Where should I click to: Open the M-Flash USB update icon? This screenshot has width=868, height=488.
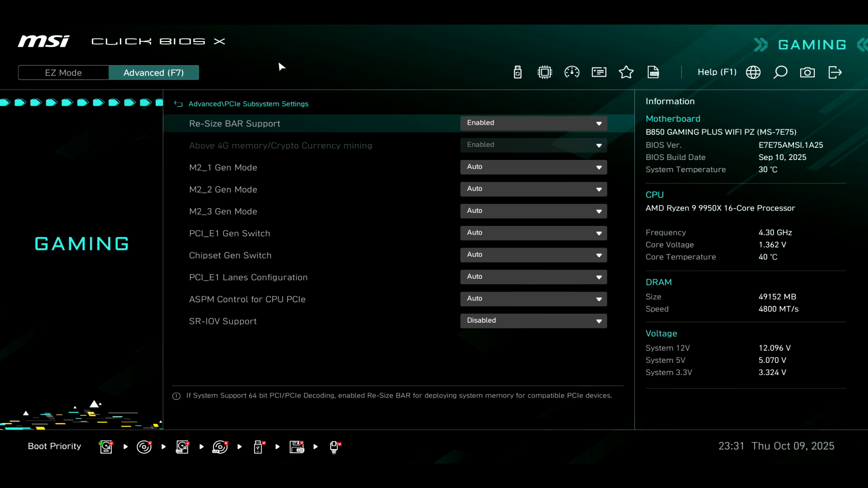pyautogui.click(x=518, y=72)
